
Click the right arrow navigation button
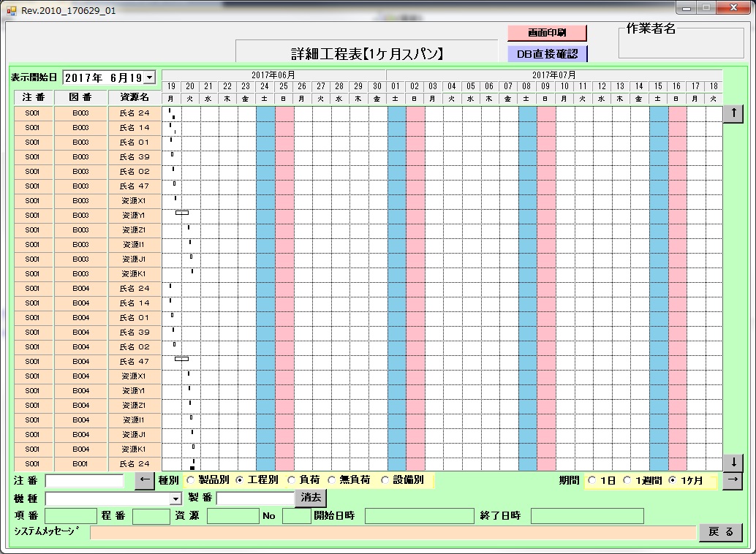pos(733,480)
